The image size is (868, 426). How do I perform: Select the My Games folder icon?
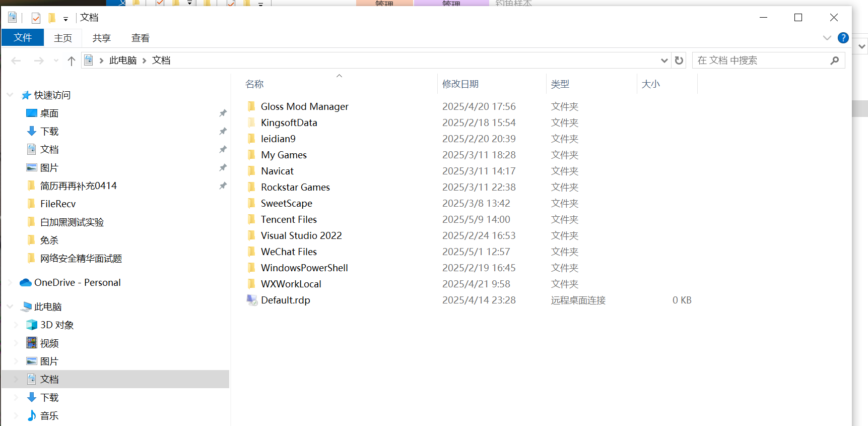252,155
